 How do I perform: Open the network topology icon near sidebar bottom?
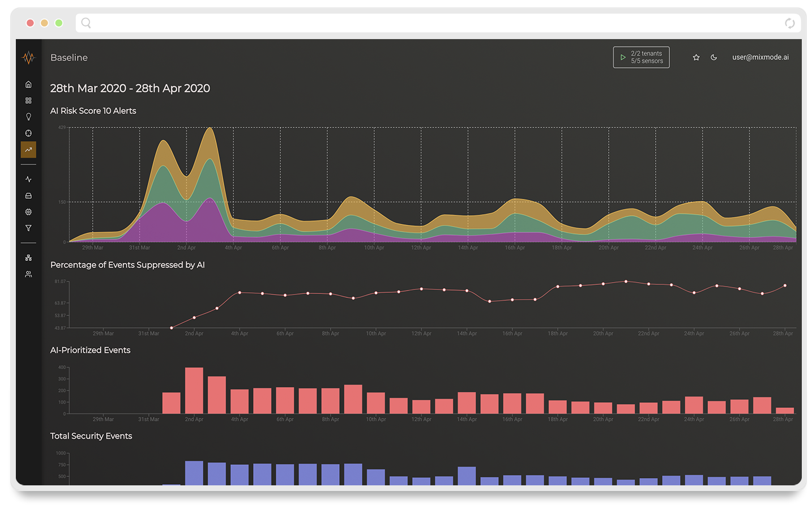(x=28, y=257)
